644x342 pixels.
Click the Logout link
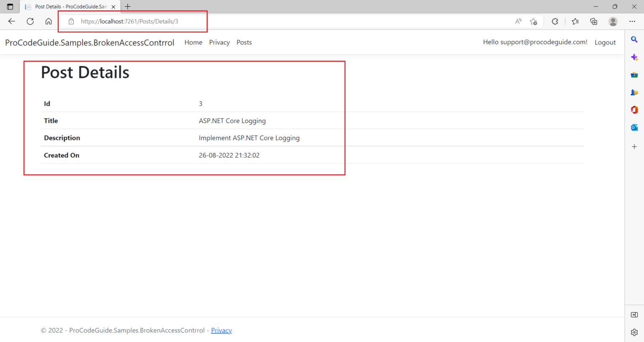click(x=605, y=42)
